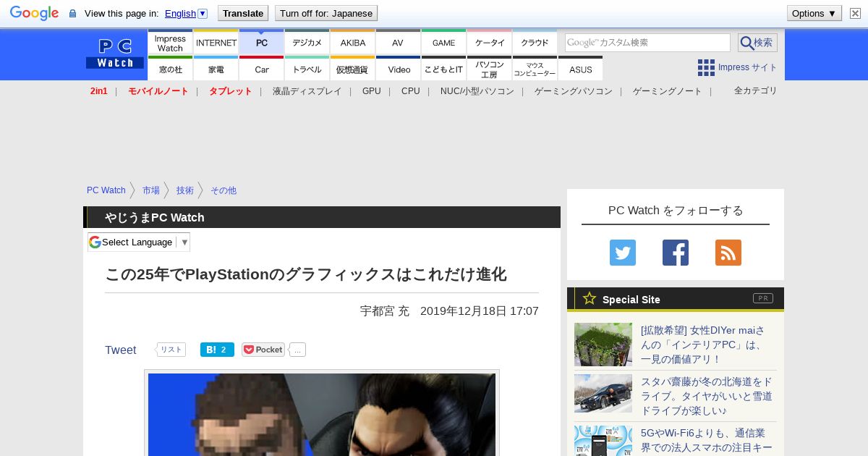Turn off translation for Japanese
868x456 pixels.
[326, 13]
